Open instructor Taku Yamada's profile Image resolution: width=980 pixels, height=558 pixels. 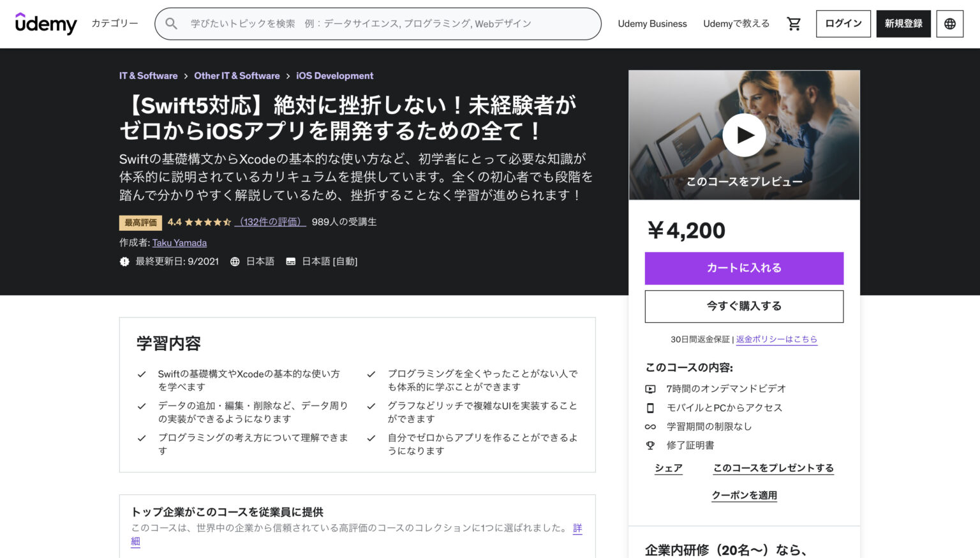179,242
